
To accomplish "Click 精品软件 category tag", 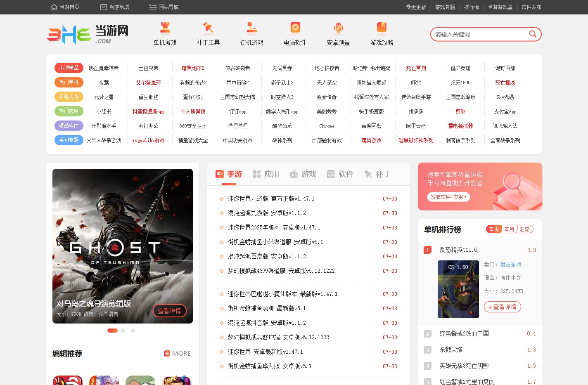I will [69, 125].
